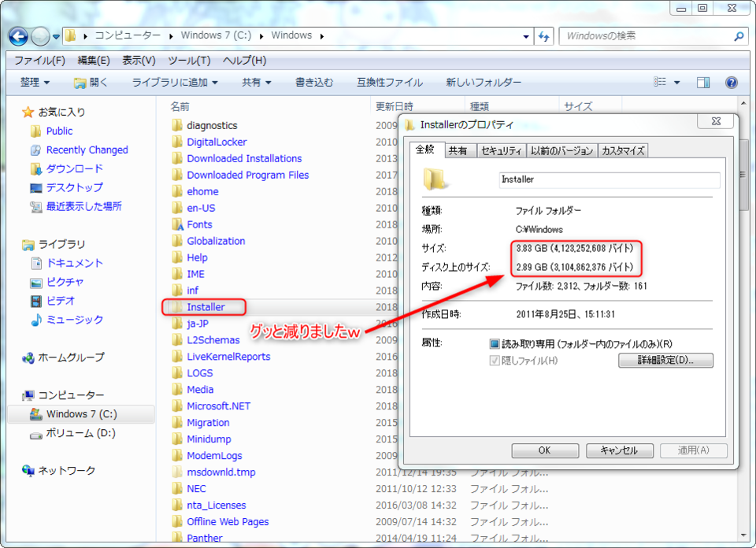This screenshot has width=756, height=548.
Task: Open the ファイル(F) menu
Action: tap(39, 61)
